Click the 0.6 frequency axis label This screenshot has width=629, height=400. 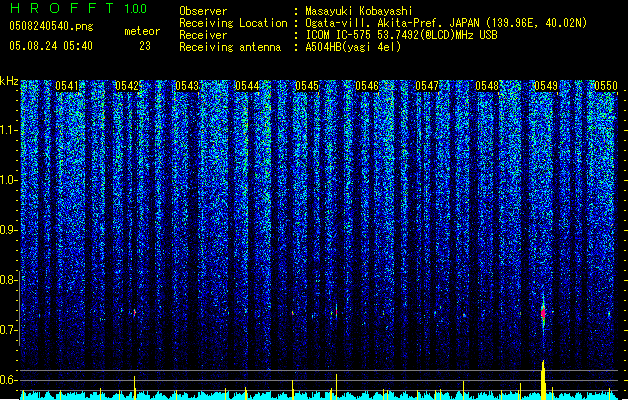click(x=9, y=380)
